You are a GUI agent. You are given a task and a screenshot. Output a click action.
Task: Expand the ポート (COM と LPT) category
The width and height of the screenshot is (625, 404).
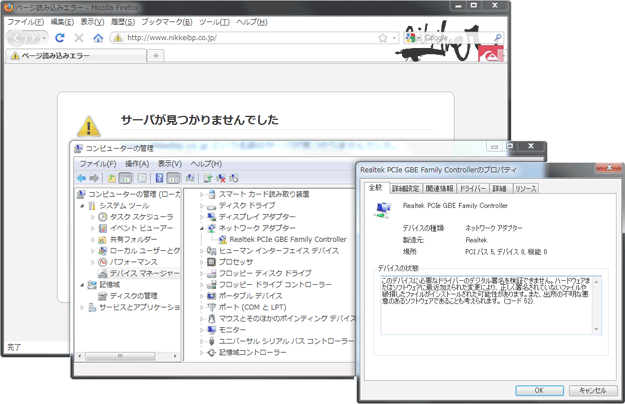[202, 307]
